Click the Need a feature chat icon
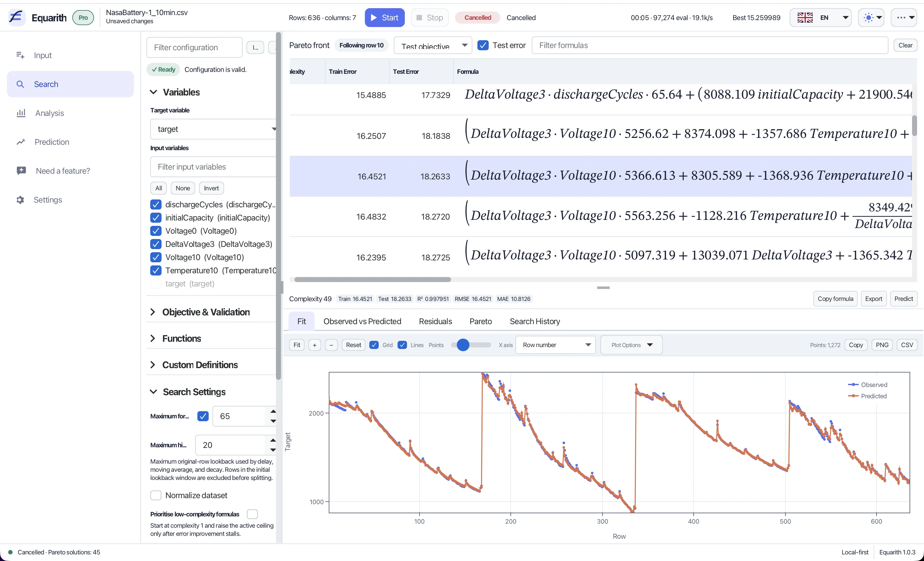Viewport: 924px width, 561px height. pyautogui.click(x=21, y=171)
